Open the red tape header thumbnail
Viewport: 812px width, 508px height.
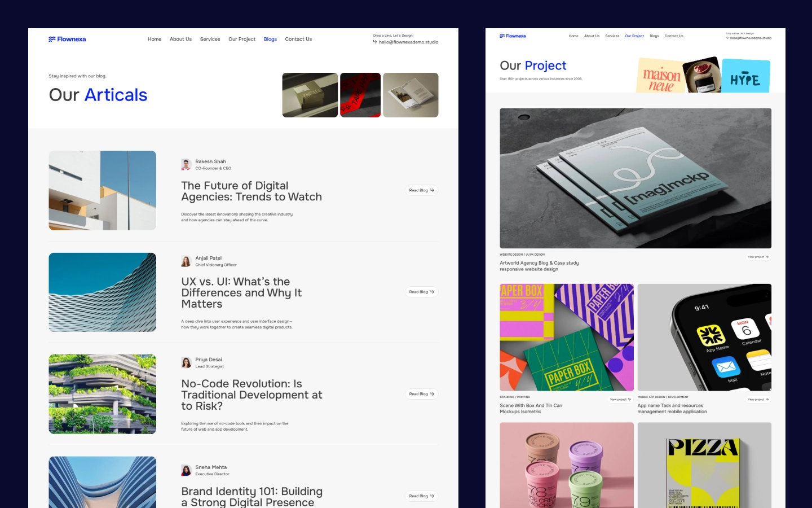[360, 95]
